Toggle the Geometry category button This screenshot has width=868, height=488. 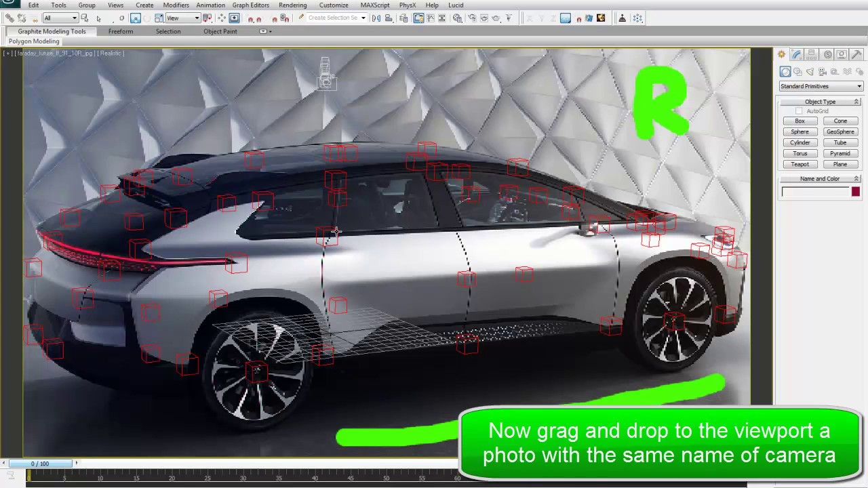coord(785,72)
